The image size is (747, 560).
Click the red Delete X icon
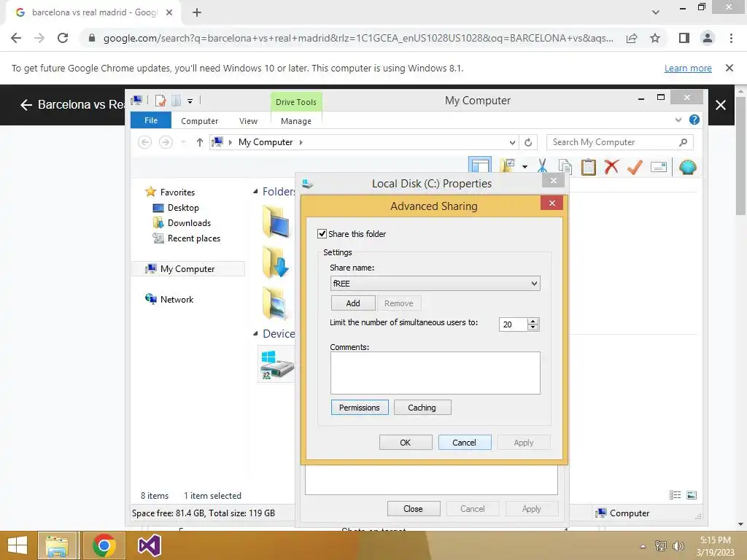pos(612,167)
